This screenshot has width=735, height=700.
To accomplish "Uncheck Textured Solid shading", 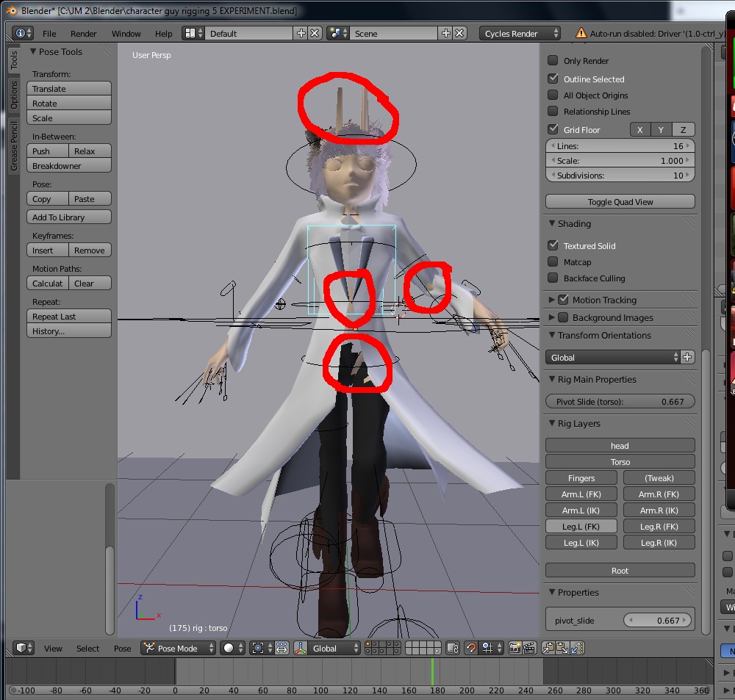I will 553,245.
